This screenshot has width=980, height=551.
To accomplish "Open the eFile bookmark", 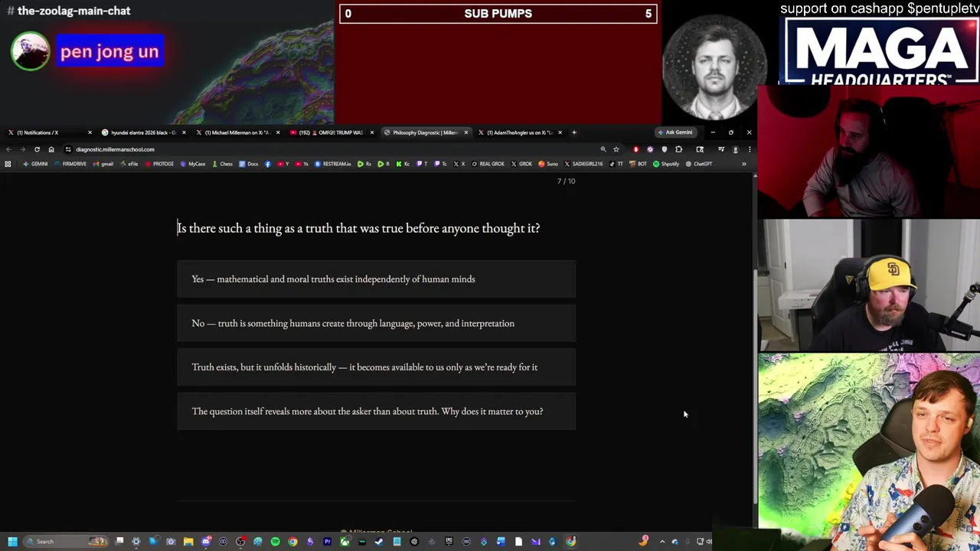I will [x=129, y=164].
